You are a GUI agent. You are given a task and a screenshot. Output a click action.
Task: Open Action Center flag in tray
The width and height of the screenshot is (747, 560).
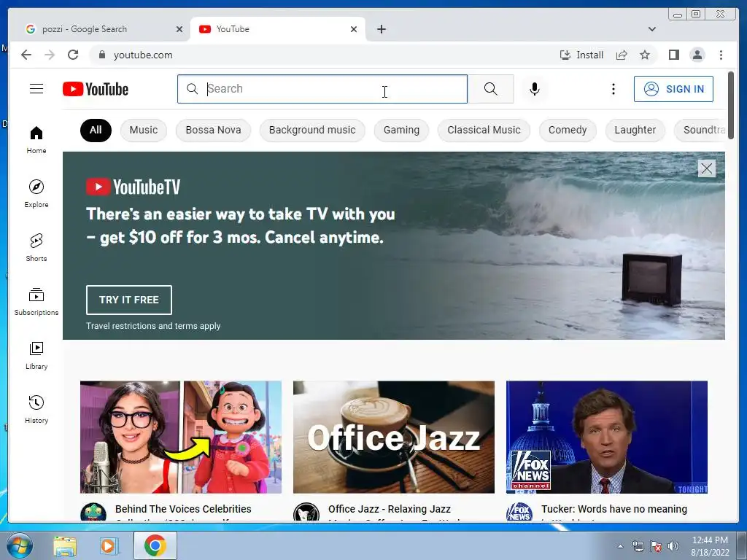[656, 546]
